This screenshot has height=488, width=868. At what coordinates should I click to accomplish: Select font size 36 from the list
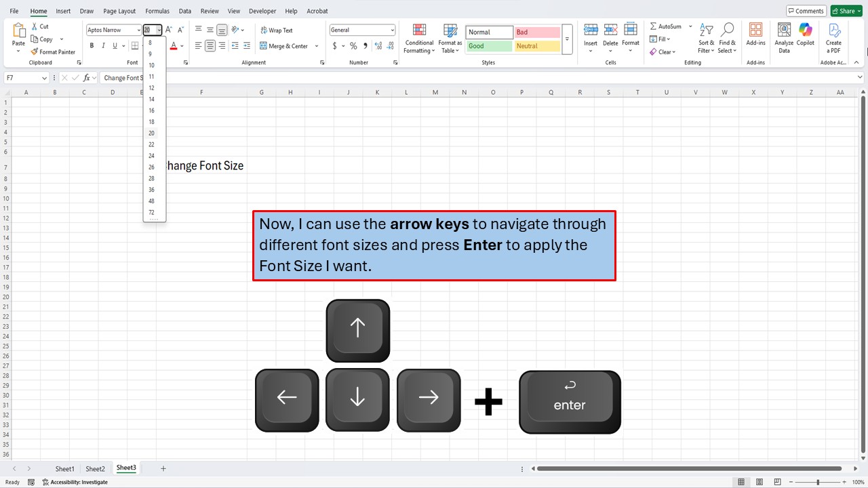[151, 189]
